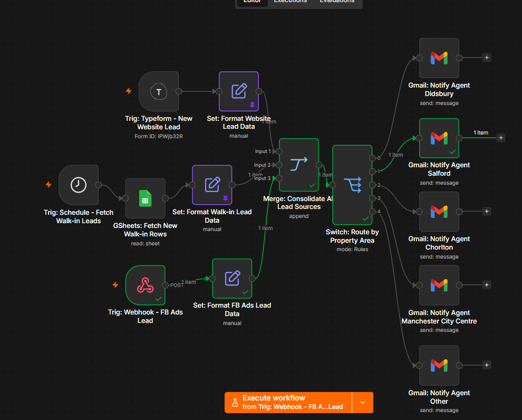Screen dimensions: 522x420
Task: Open the Gmail Notify Agent Didsbury node
Action: point(439,58)
